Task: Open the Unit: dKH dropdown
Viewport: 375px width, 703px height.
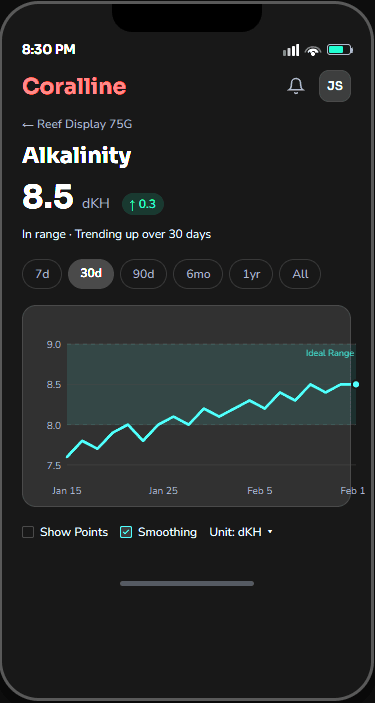Action: click(241, 532)
